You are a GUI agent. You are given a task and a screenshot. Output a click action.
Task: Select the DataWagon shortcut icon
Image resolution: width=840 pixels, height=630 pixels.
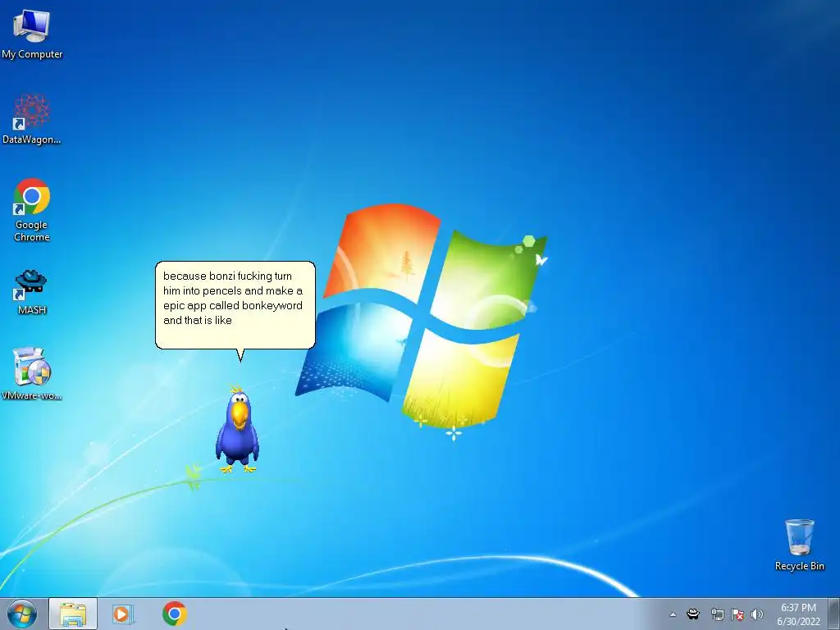pos(32,119)
